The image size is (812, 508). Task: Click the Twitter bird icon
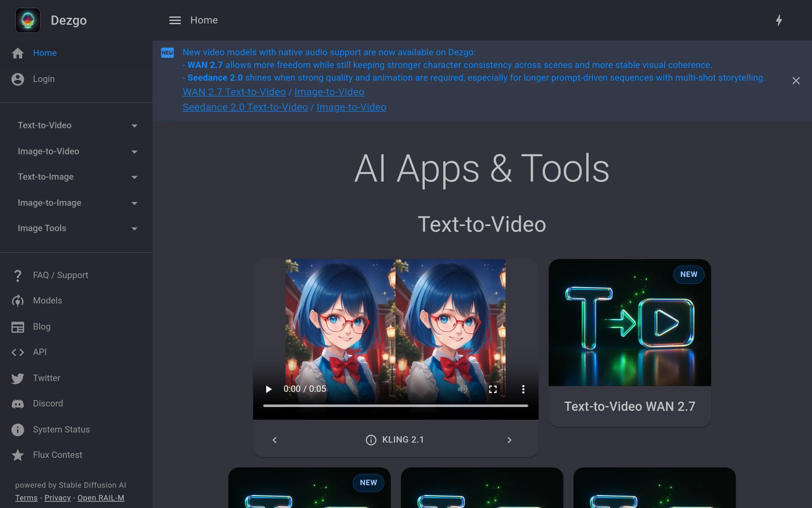tap(18, 378)
